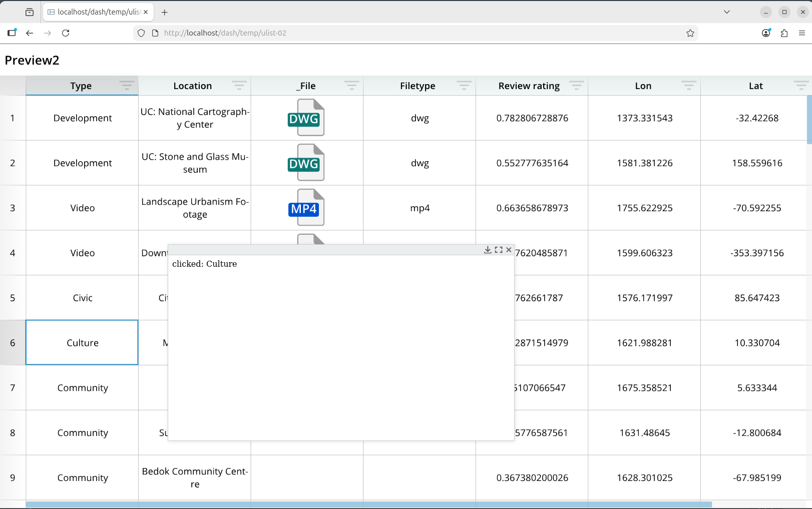Screen dimensions: 812x509
Task: Click the horizontal scrollbar at table bottom
Action: click(x=368, y=504)
